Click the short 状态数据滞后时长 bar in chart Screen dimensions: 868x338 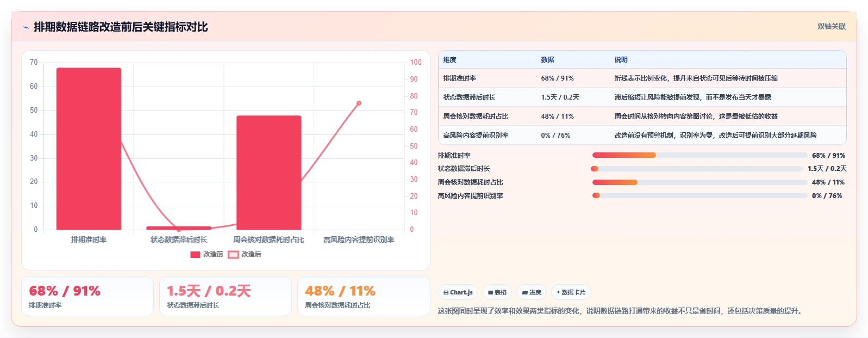coord(179,228)
